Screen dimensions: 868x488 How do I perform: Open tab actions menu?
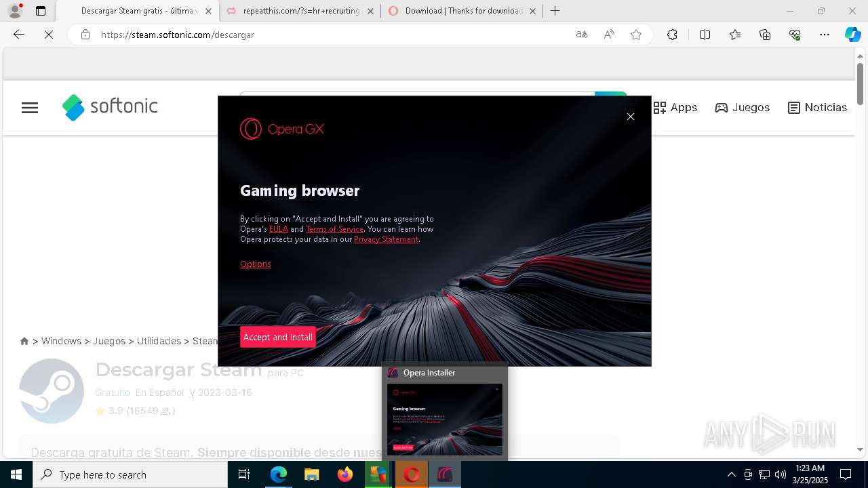(x=41, y=11)
